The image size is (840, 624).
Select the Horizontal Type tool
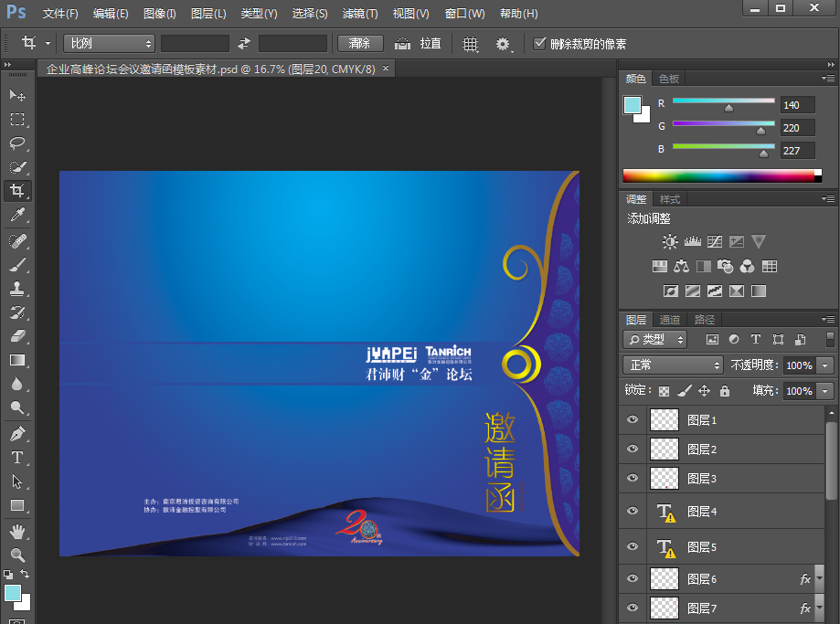click(x=17, y=458)
